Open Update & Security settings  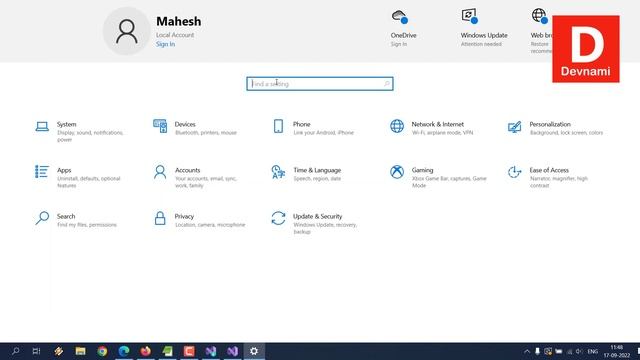[314, 223]
